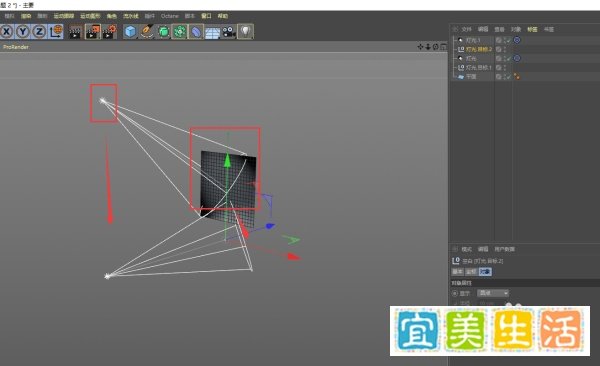Image resolution: width=600 pixels, height=366 pixels.
Task: Click the green array modeling icon
Action: 179,32
